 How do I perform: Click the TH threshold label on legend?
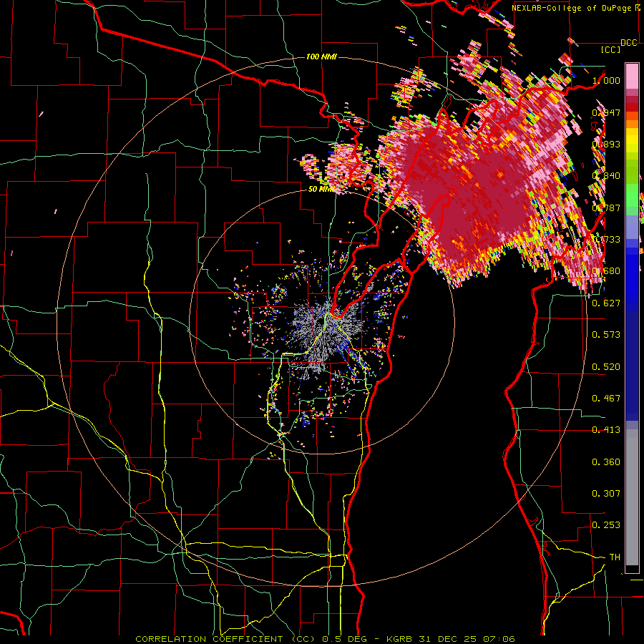(615, 557)
